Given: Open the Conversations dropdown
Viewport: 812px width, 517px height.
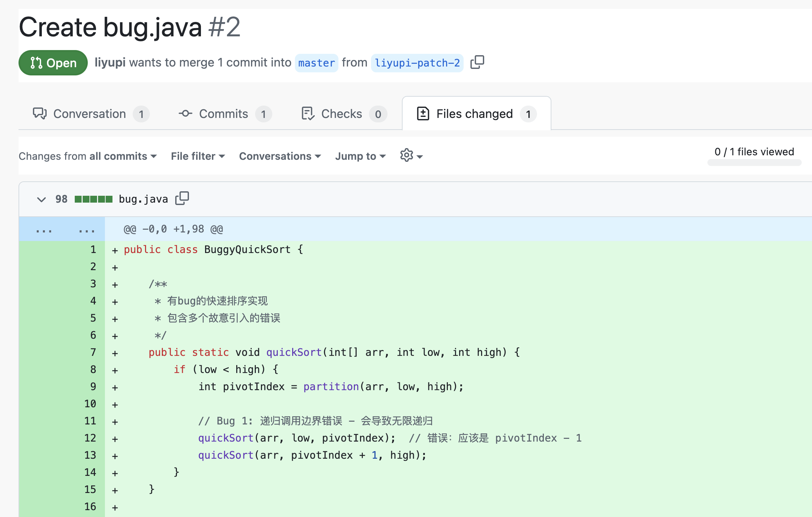Looking at the screenshot, I should 280,156.
